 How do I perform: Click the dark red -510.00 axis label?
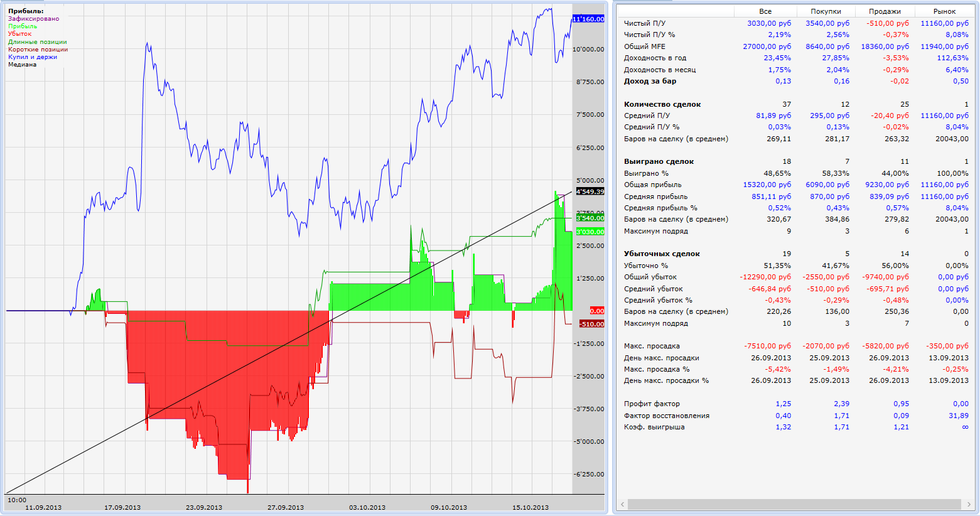click(592, 324)
